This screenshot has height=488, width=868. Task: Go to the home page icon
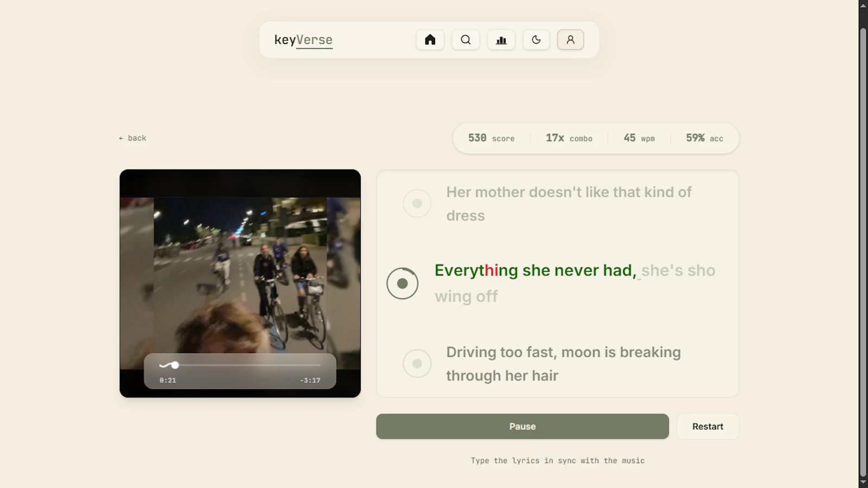[x=430, y=40]
